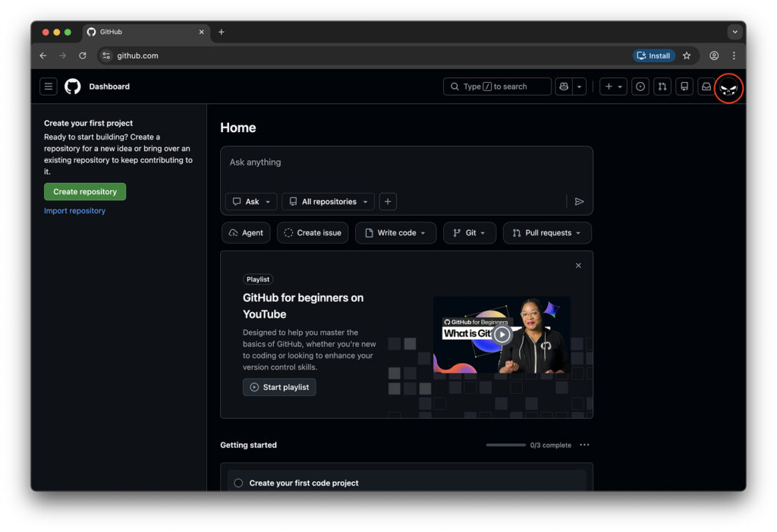Select the GitHub browser tab

click(146, 32)
